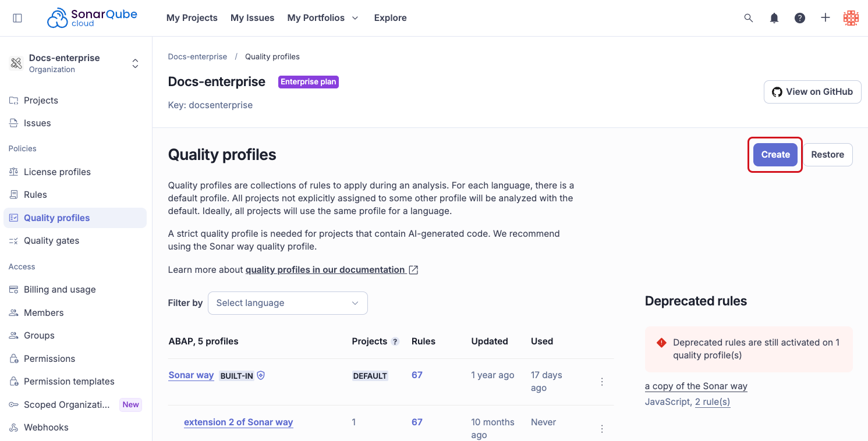Click the Members icon in sidebar
This screenshot has width=868, height=441.
click(x=14, y=313)
